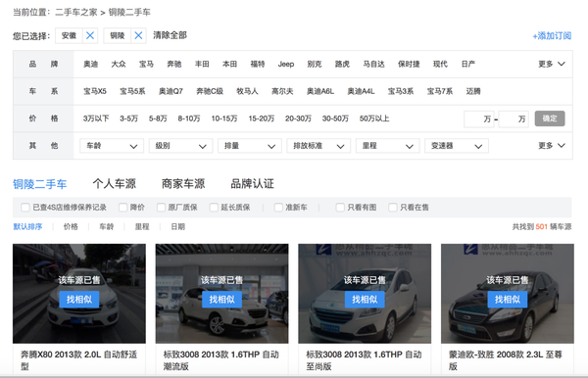Sort listings by 日期

pos(178,226)
